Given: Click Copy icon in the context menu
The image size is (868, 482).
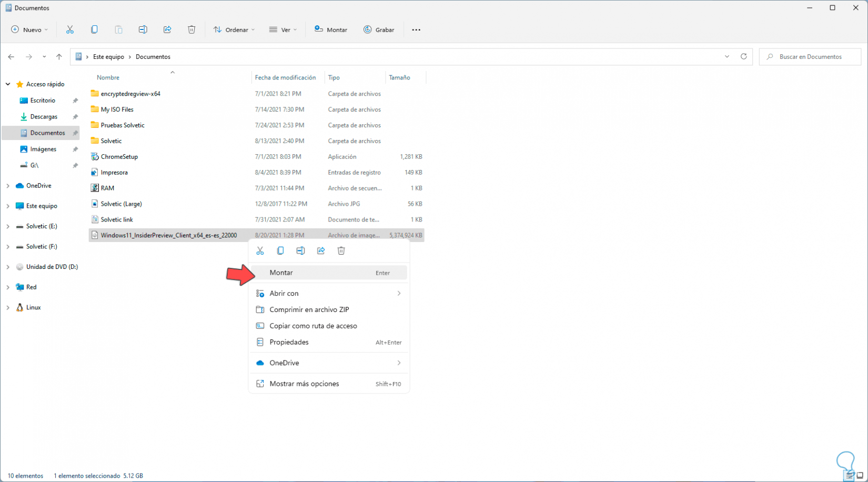Looking at the screenshot, I should [280, 251].
